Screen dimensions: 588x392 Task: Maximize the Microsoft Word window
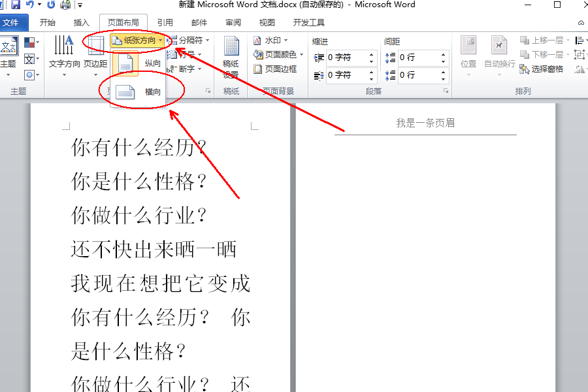click(557, 5)
